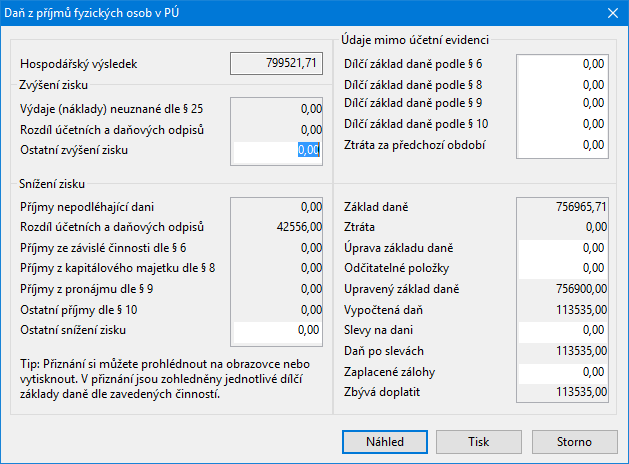This screenshot has width=629, height=464.
Task: Close the Daň z příjmů dialog window
Action: tap(613, 13)
